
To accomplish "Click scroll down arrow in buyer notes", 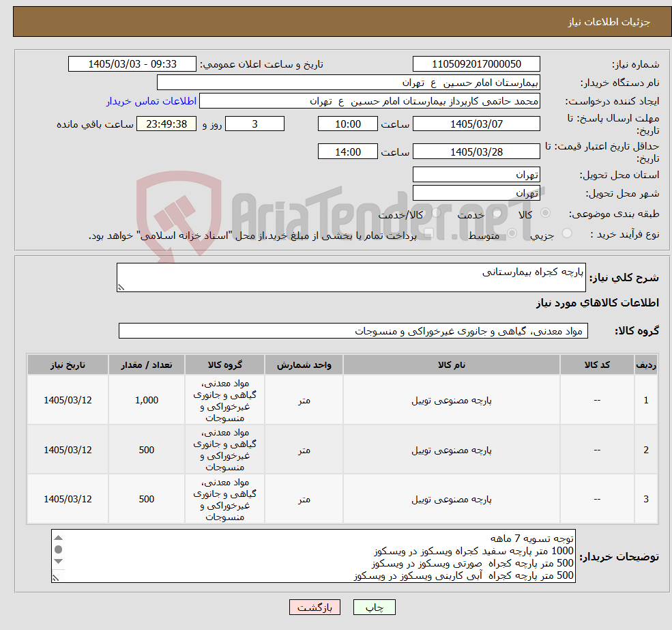I will [59, 561].
